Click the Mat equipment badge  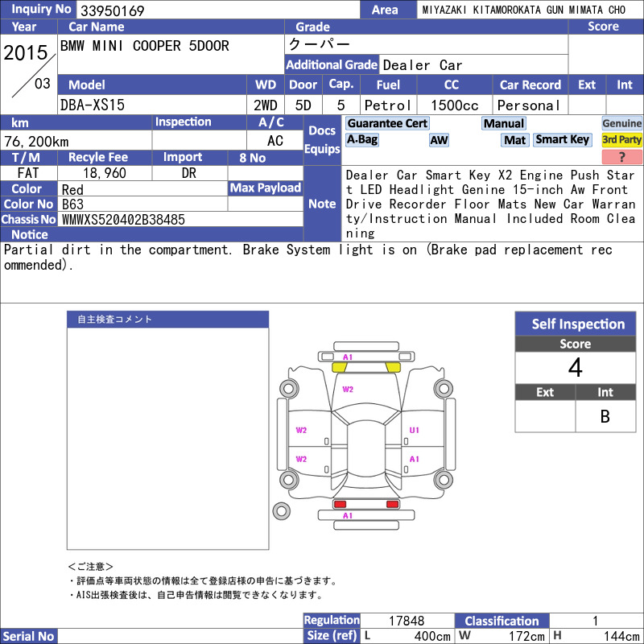click(514, 140)
